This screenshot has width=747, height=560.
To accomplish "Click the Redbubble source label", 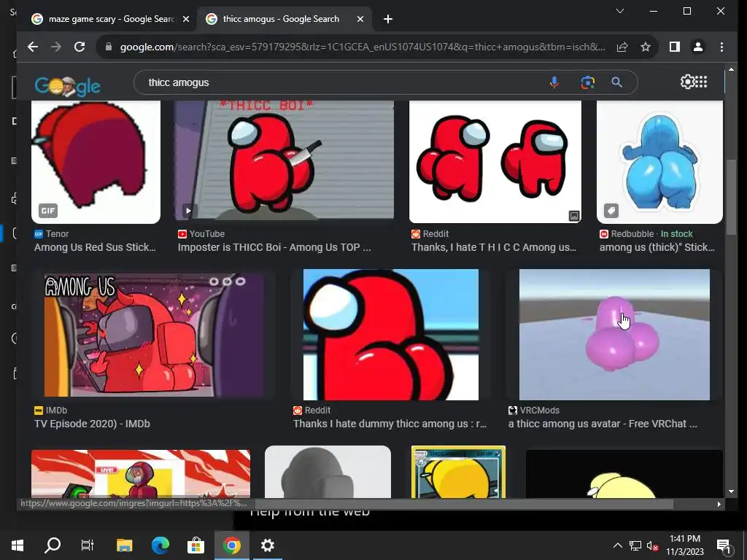I will [627, 234].
